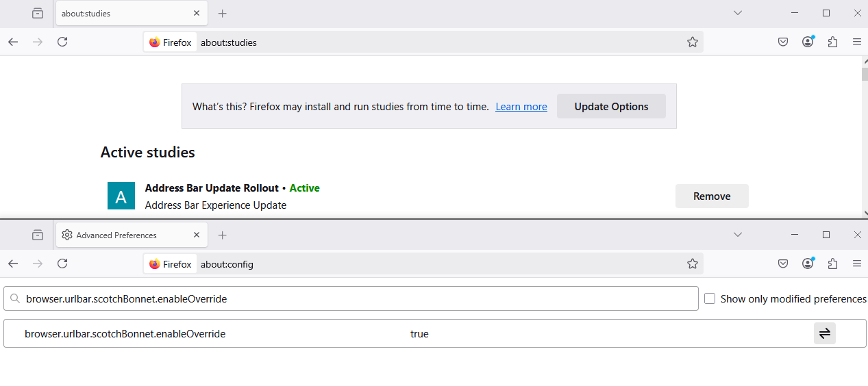Click the preference search name field

tap(351, 298)
